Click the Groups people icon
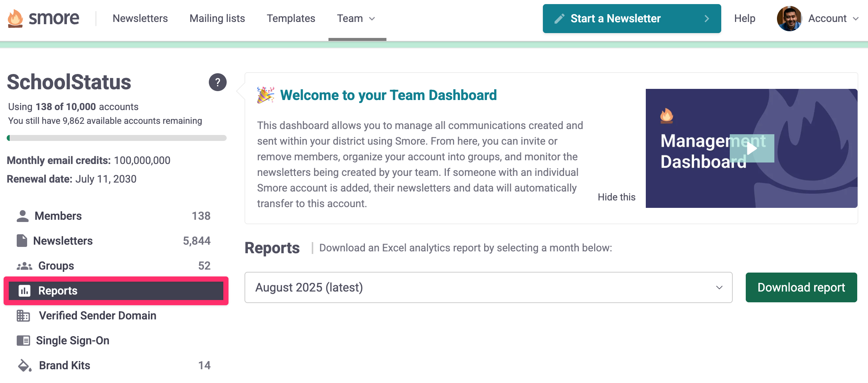 click(25, 266)
